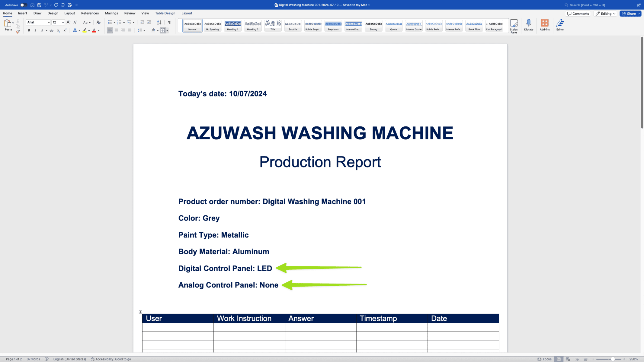Viewport: 644px width, 362px height.
Task: Toggle Bold formatting
Action: (29, 30)
